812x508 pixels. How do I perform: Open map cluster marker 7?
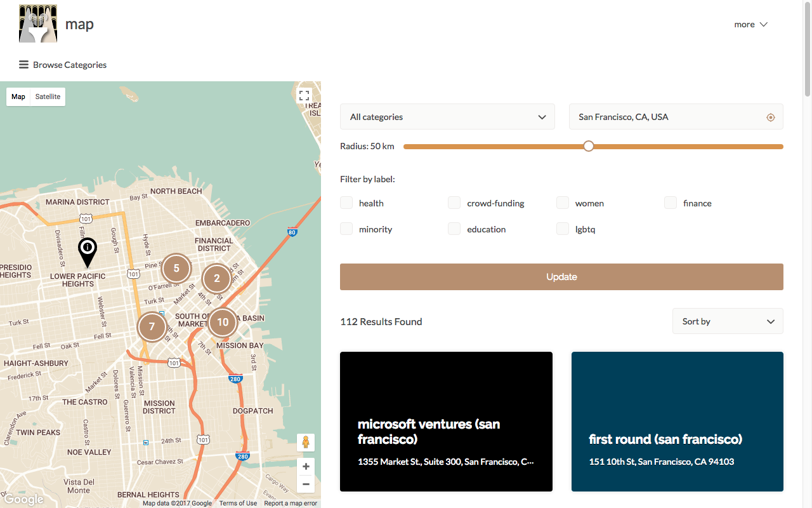tap(152, 327)
